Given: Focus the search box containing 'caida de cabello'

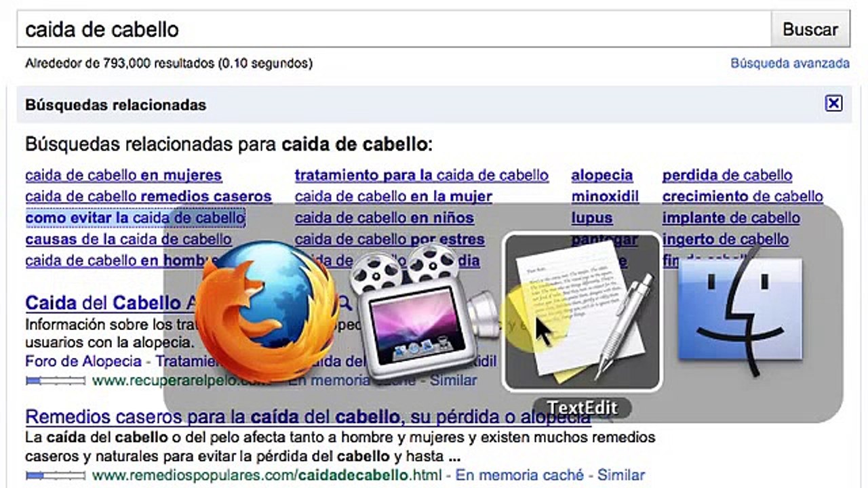Looking at the screenshot, I should 394,29.
